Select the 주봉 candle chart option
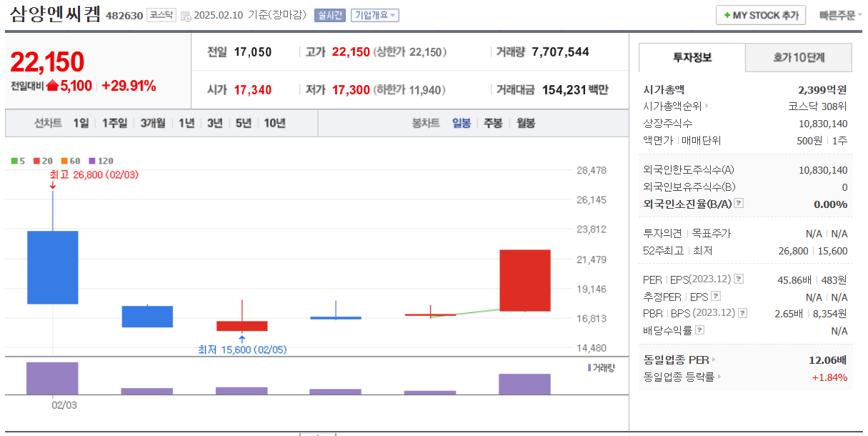The image size is (868, 436). pyautogui.click(x=494, y=123)
